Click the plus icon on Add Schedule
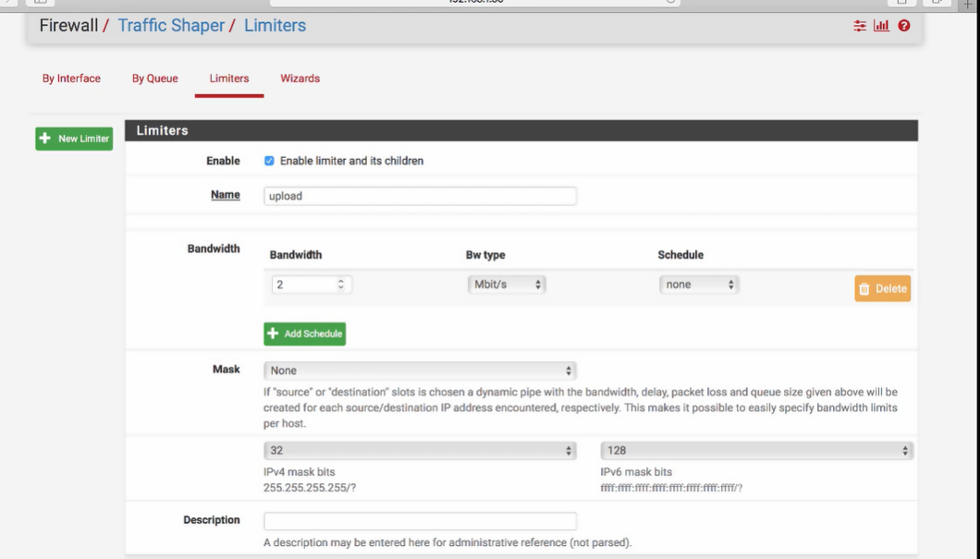Screen dimensions: 980x559 272,333
